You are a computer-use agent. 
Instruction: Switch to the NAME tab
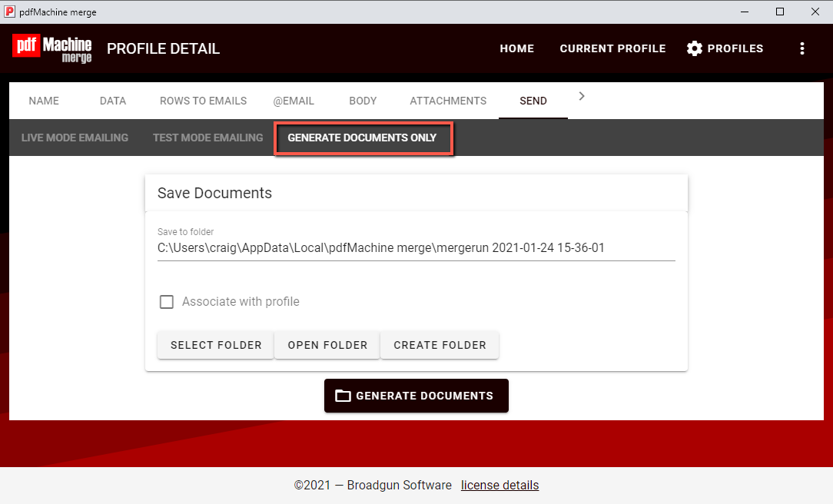[44, 101]
